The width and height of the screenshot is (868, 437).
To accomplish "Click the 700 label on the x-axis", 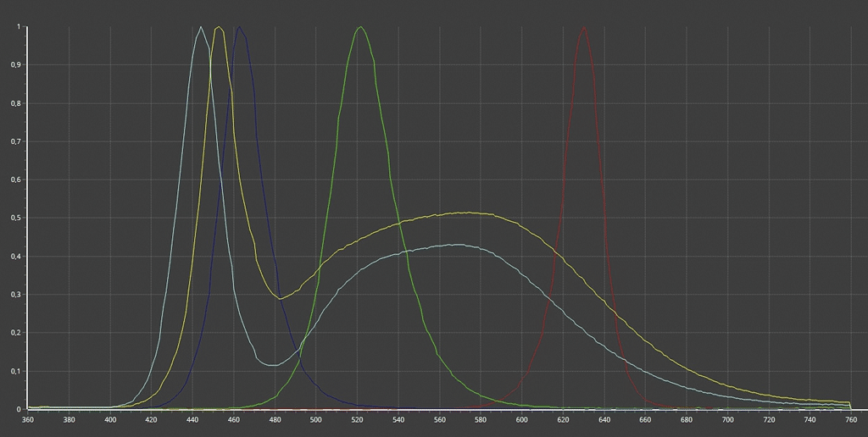I will pos(727,419).
